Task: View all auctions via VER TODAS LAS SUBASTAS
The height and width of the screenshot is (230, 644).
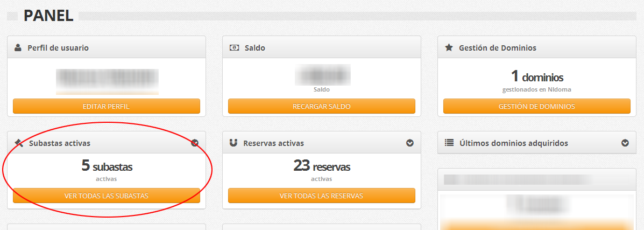Action: point(107,196)
